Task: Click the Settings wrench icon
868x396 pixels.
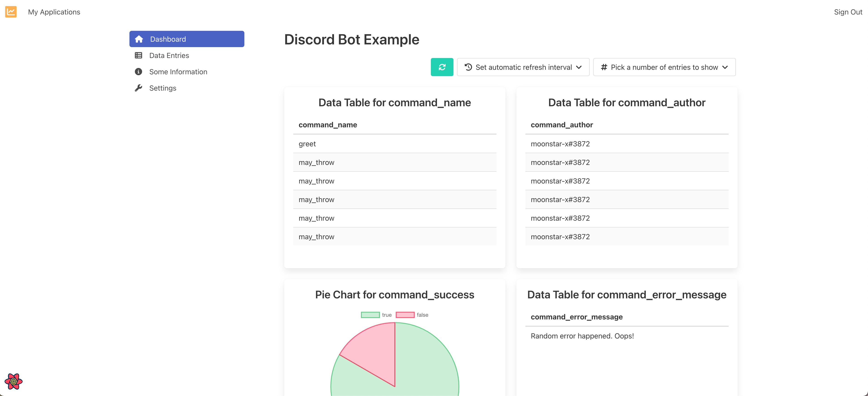Action: point(138,88)
